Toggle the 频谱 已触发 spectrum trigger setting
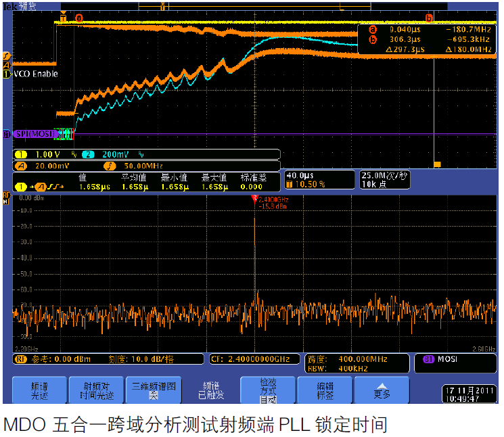This screenshot has width=504, height=437. [210, 390]
